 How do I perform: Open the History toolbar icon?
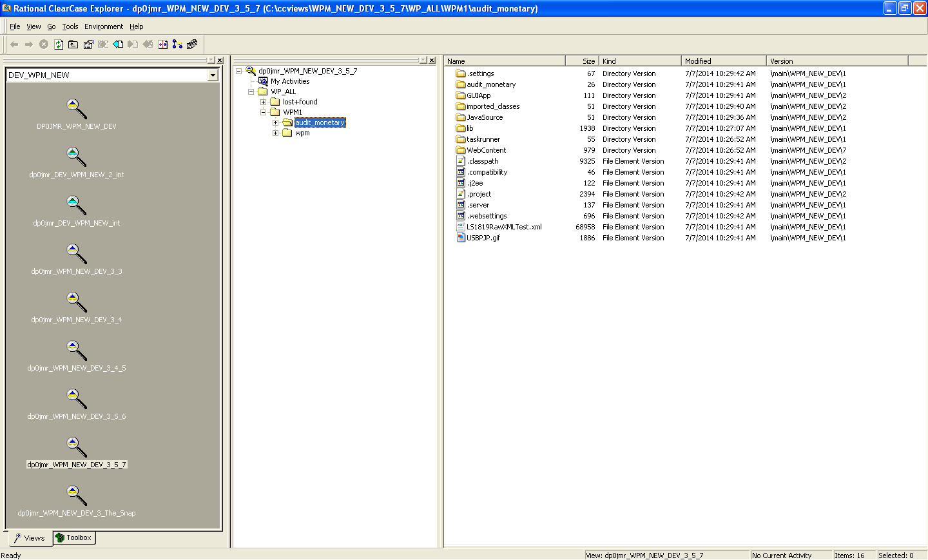click(x=192, y=44)
